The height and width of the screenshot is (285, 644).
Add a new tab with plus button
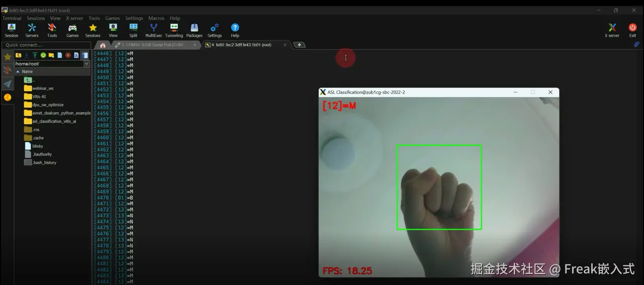(x=299, y=45)
